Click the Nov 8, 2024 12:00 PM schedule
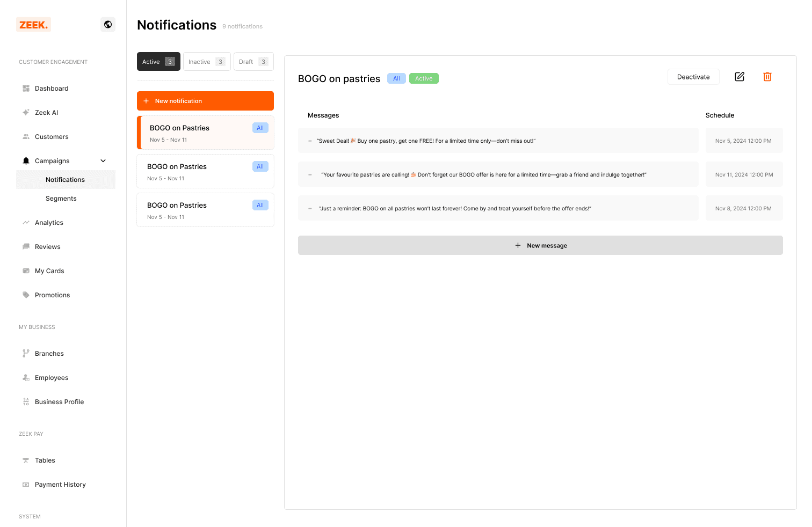 pos(744,208)
